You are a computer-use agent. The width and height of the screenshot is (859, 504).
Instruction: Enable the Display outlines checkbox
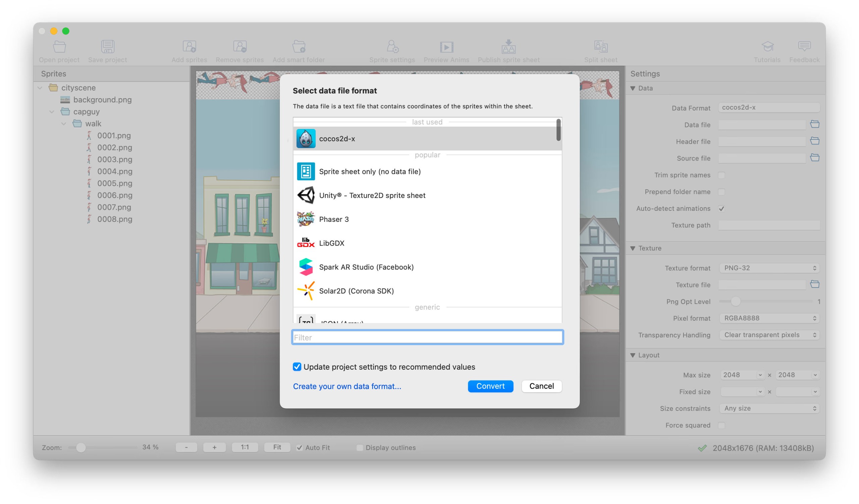pyautogui.click(x=359, y=447)
